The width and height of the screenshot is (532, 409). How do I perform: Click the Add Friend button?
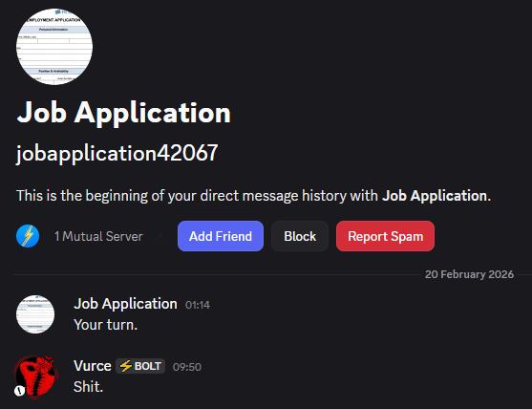coord(221,236)
